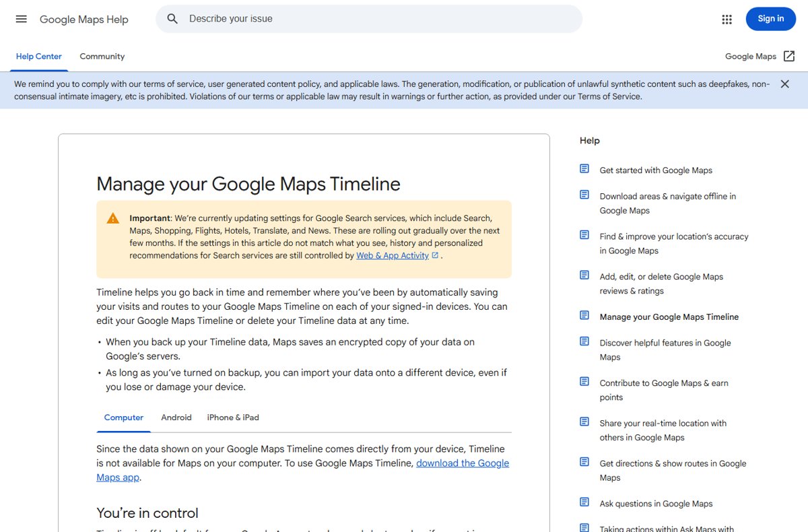
Task: Select the iPhone & iPad tab
Action: 233,418
